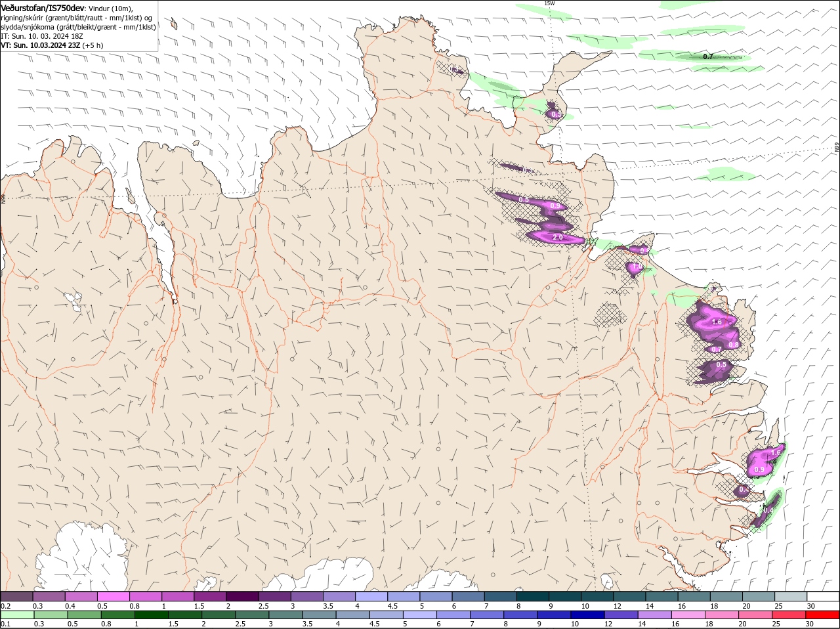The image size is (840, 629).
Task: Pick the 4.5 pale blue swatch in the upper scale
Action: [404, 596]
